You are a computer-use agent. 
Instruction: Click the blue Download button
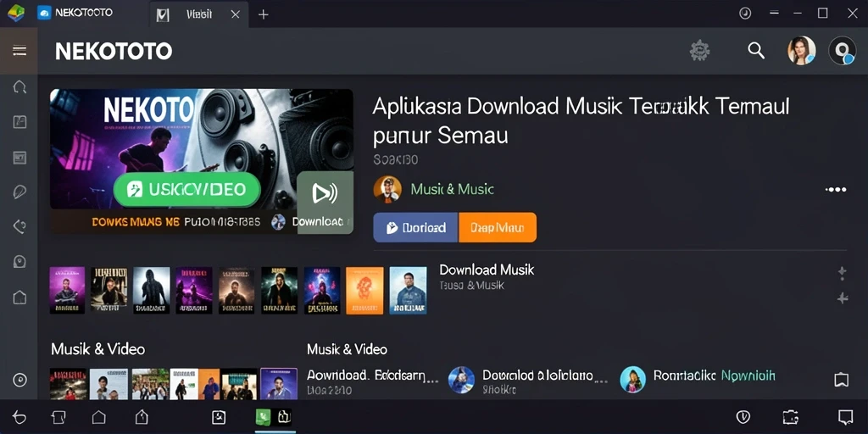point(415,227)
